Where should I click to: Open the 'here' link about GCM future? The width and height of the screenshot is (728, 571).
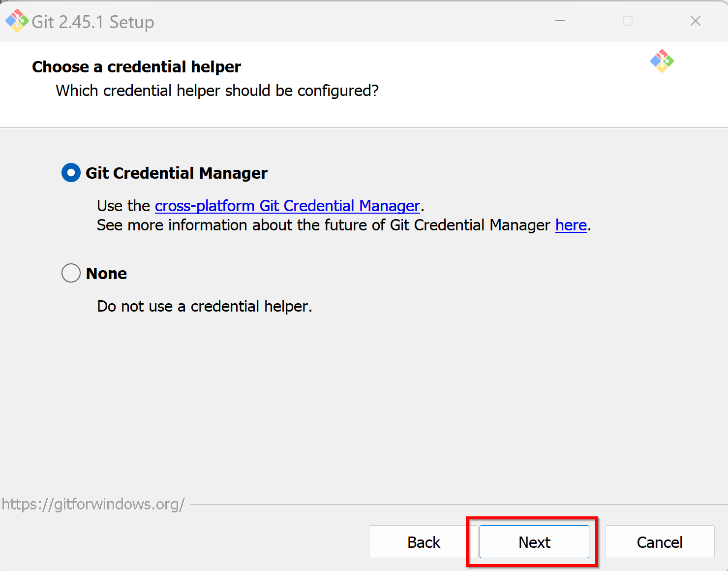(x=571, y=225)
